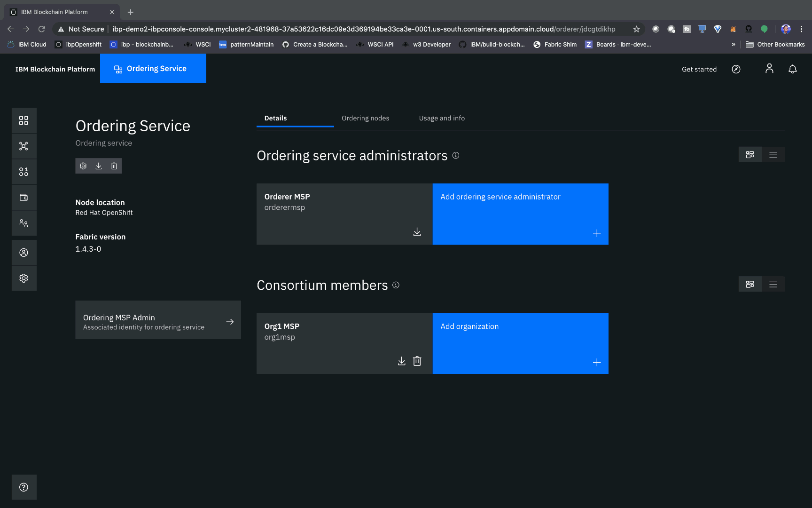Remove Org1 MSP with trash icon
This screenshot has width=812, height=508.
(417, 361)
